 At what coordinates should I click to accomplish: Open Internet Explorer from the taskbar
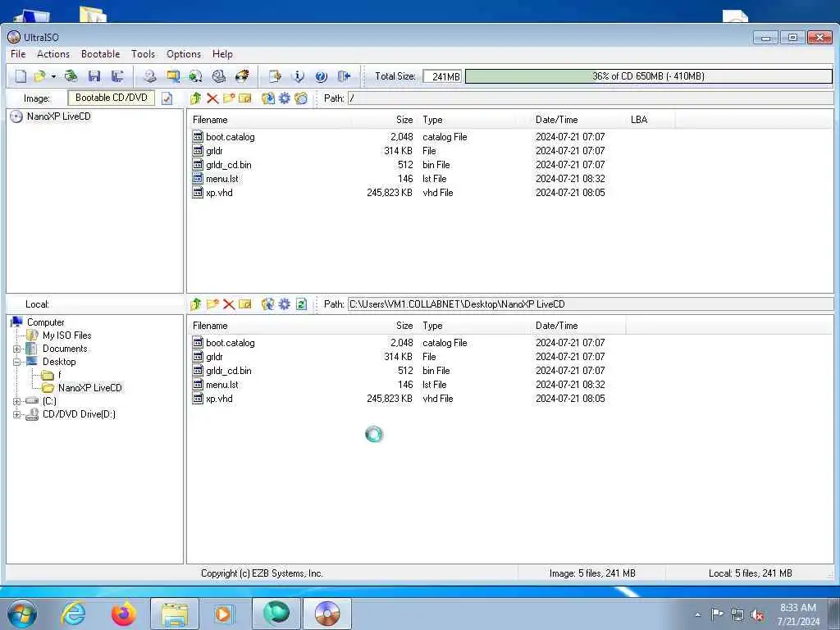pos(73,614)
